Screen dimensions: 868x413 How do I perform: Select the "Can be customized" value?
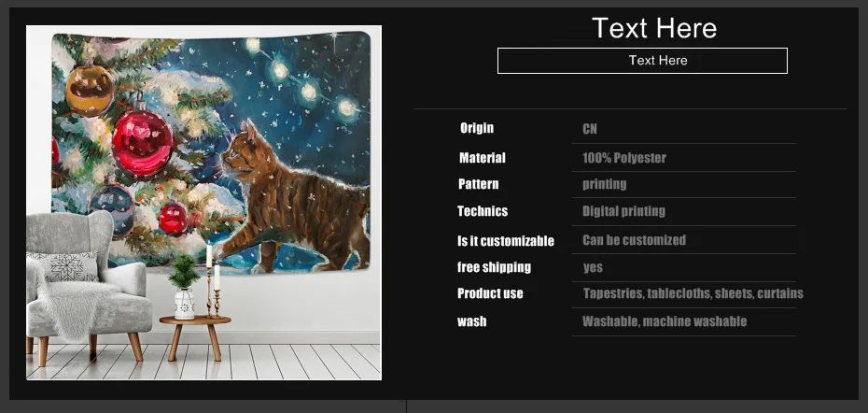[x=634, y=240]
